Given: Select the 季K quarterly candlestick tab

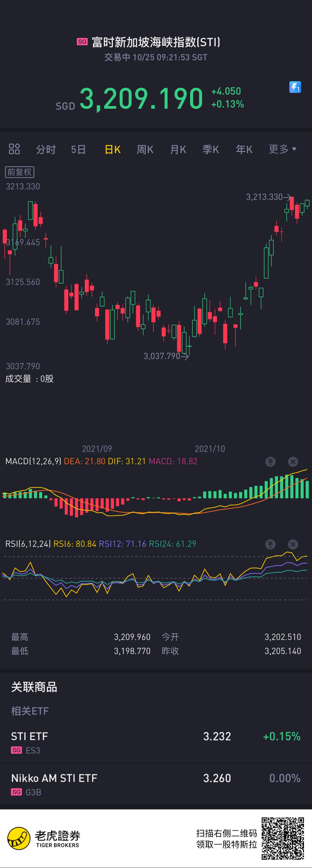Looking at the screenshot, I should coord(211,149).
